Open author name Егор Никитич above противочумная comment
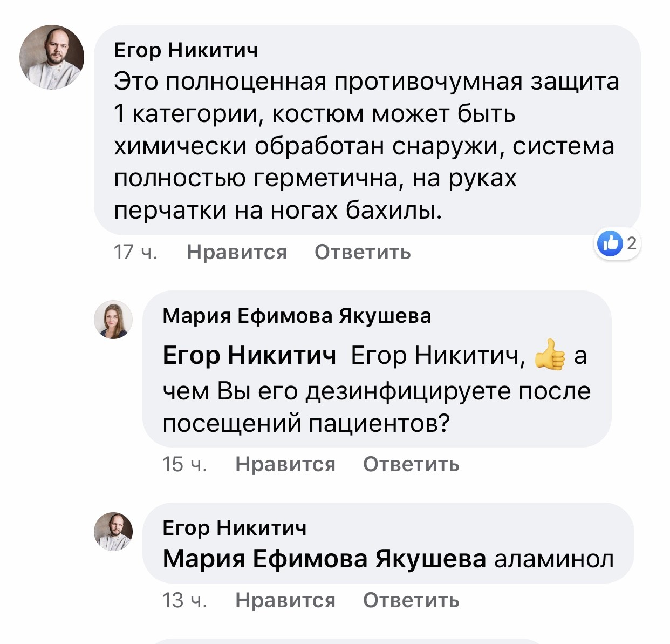 [186, 50]
